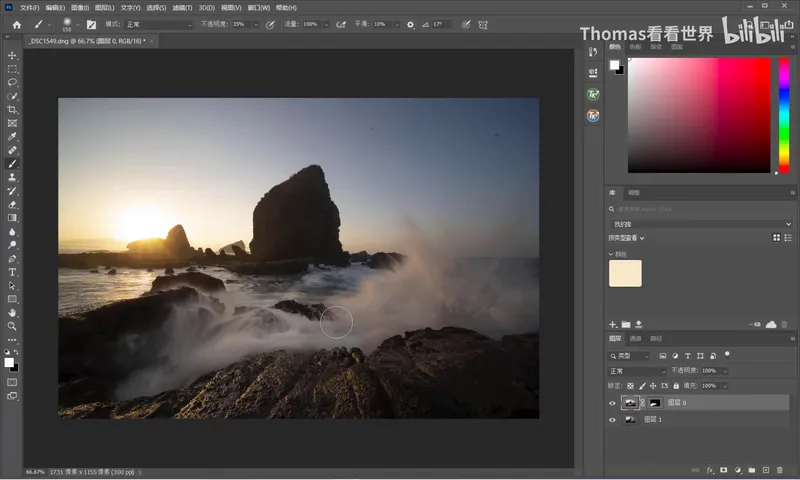This screenshot has height=480, width=800.
Task: Delete layer trash icon
Action: click(780, 470)
